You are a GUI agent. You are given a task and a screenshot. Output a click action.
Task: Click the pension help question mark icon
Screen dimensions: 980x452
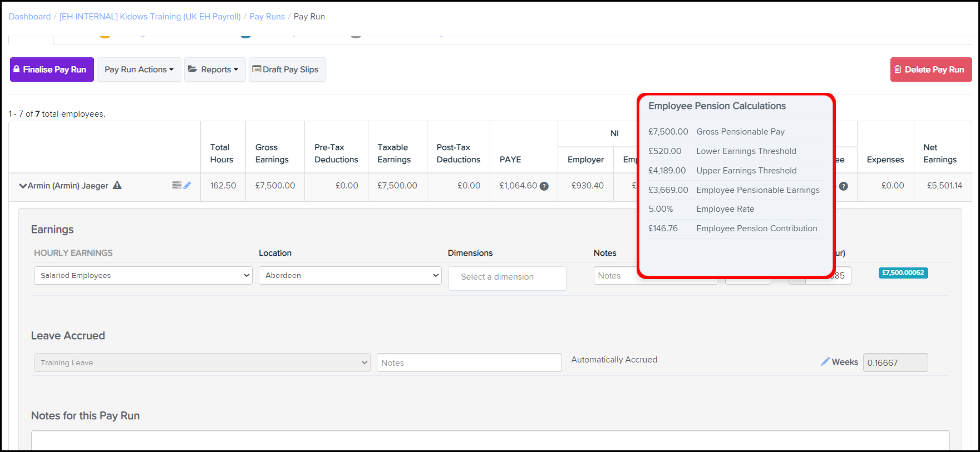tap(843, 186)
